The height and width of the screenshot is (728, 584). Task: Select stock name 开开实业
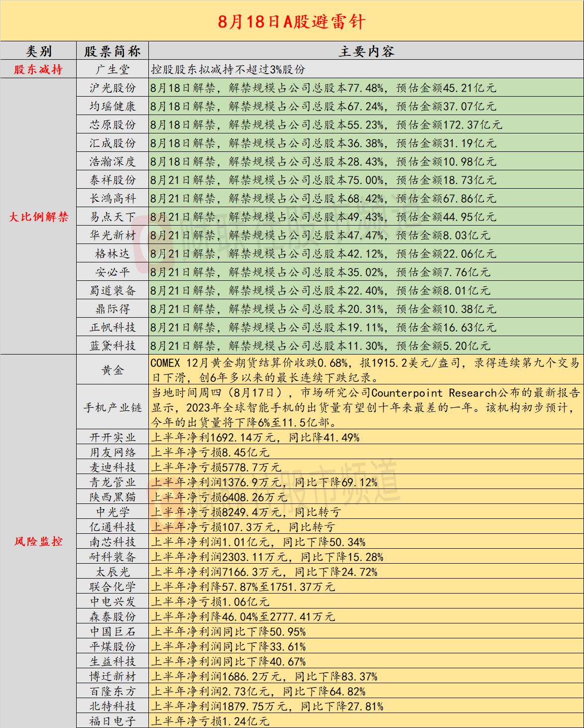pos(113,437)
